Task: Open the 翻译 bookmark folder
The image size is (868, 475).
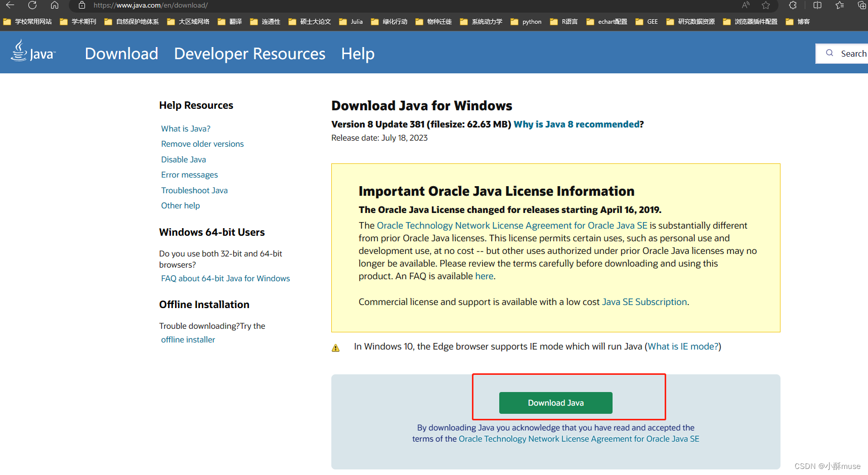Action: click(x=230, y=22)
